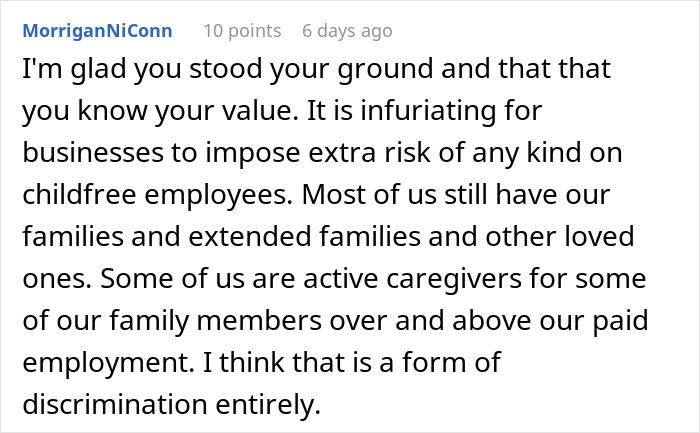Click the word 'caregivers' in the comment
The image size is (700, 433).
(x=454, y=279)
